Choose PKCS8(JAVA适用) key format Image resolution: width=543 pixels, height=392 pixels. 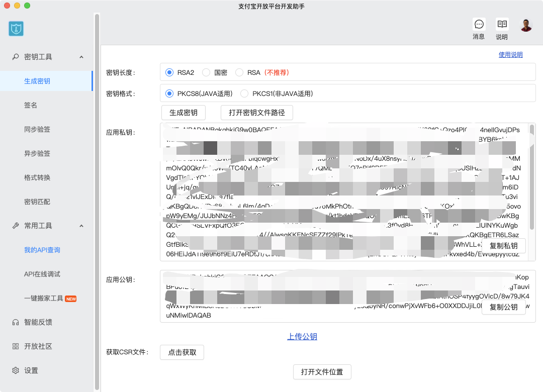click(x=169, y=93)
